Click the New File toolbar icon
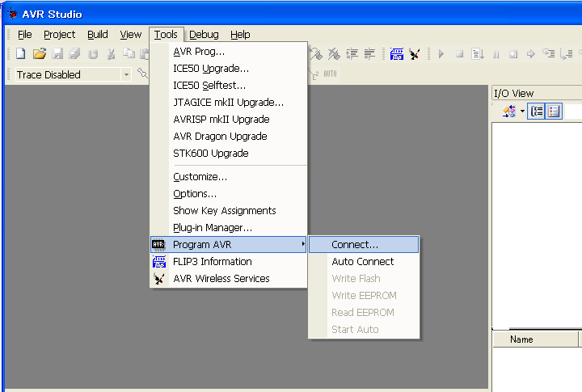This screenshot has height=392, width=582. click(x=21, y=54)
